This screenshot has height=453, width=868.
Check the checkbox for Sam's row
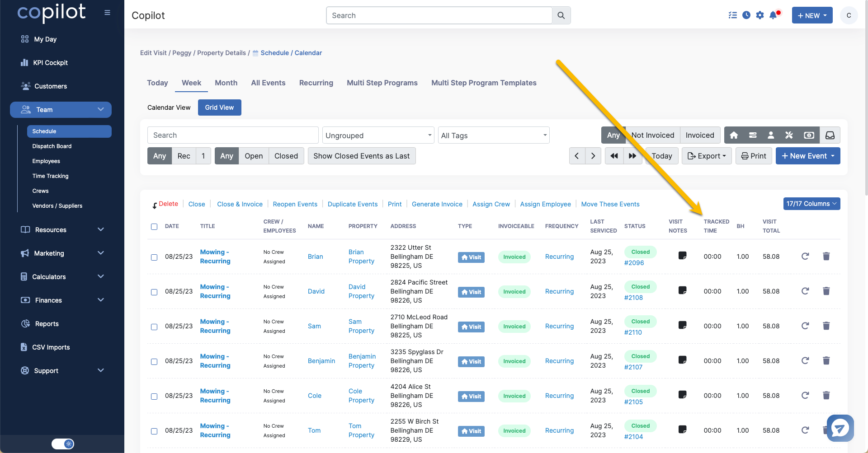tap(154, 327)
